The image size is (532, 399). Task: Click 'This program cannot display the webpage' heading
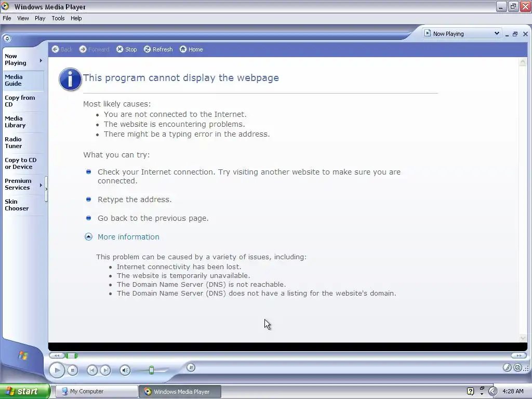[181, 78]
